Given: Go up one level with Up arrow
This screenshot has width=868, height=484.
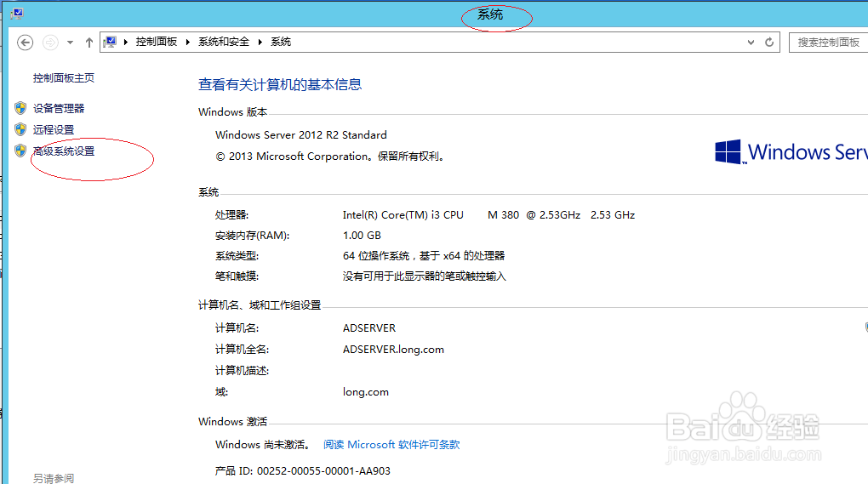Looking at the screenshot, I should 89,43.
